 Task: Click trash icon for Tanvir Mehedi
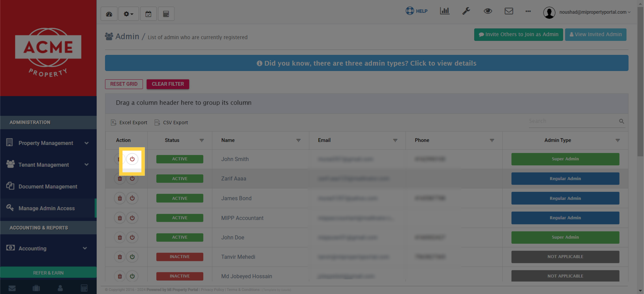coord(120,257)
